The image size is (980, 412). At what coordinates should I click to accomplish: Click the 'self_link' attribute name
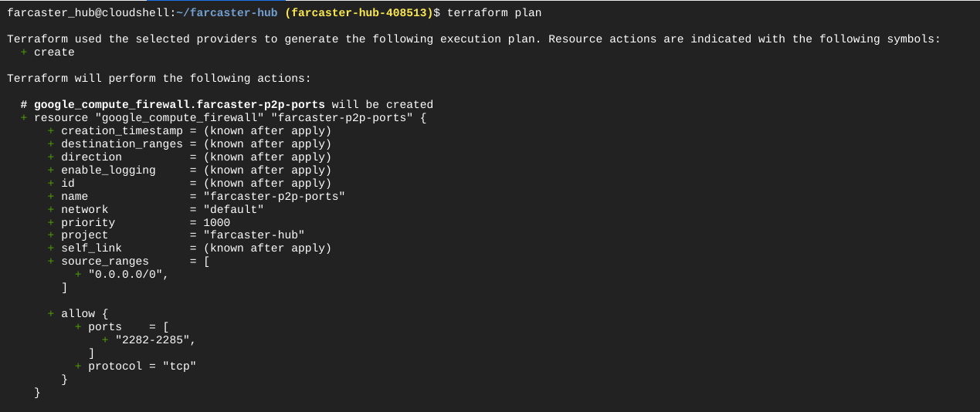pyautogui.click(x=91, y=248)
